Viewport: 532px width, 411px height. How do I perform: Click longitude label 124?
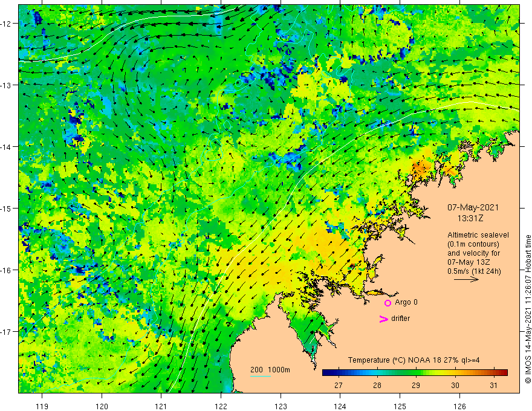[340, 406]
